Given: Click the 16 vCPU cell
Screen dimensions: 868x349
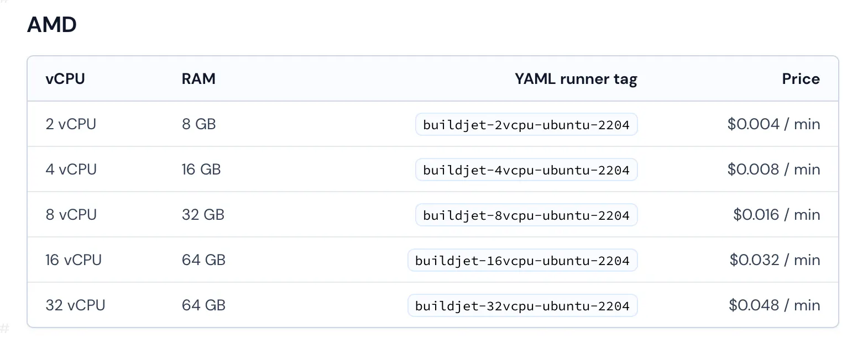Looking at the screenshot, I should pos(73,260).
